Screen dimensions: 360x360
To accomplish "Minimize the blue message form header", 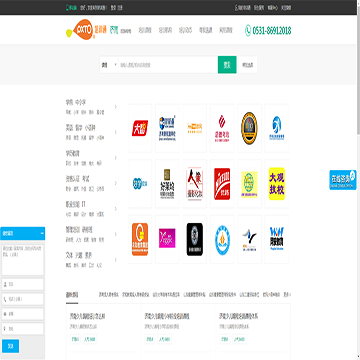I will (42, 233).
